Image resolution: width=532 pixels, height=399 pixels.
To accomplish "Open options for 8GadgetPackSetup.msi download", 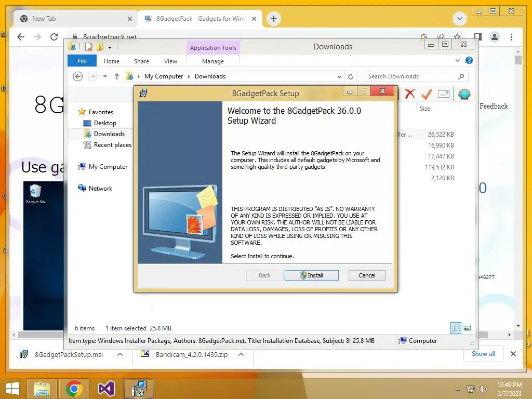I will pyautogui.click(x=120, y=354).
